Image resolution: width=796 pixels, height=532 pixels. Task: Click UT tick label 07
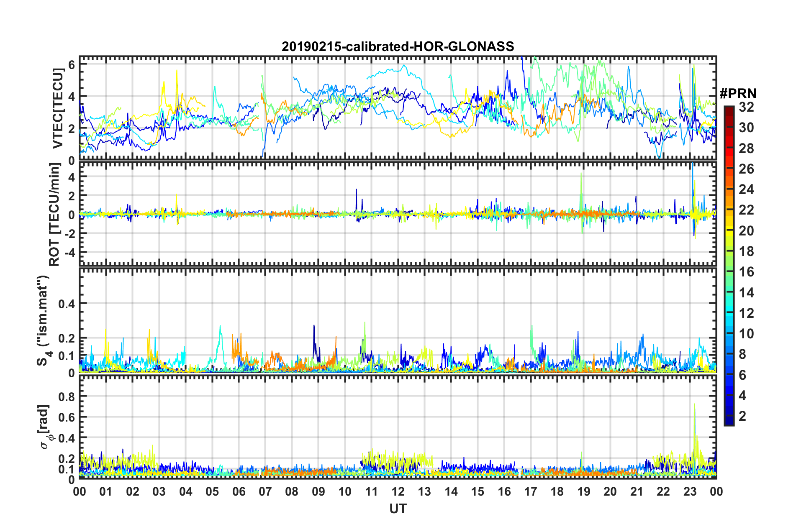click(x=265, y=491)
